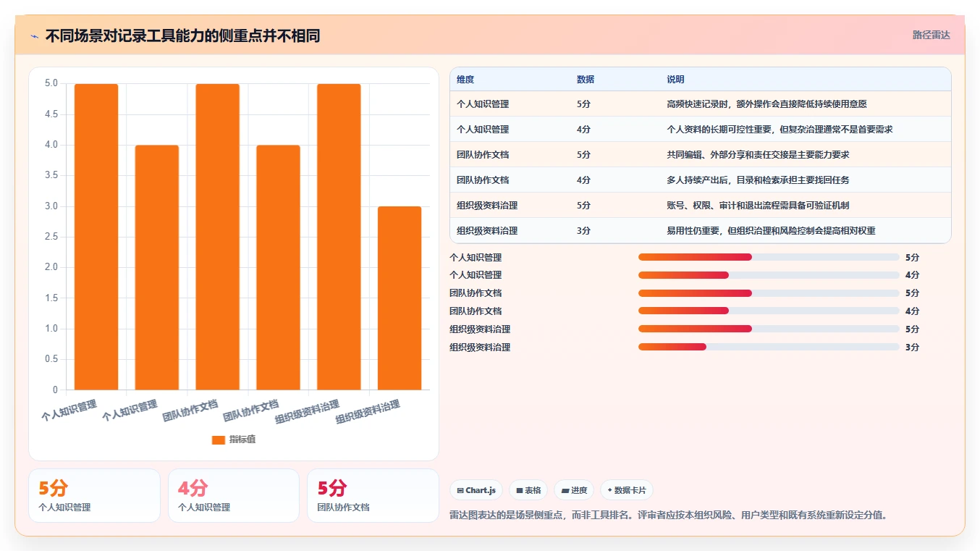Image resolution: width=980 pixels, height=551 pixels.
Task: Click the 4分 个人知识管理 summary card
Action: [234, 495]
